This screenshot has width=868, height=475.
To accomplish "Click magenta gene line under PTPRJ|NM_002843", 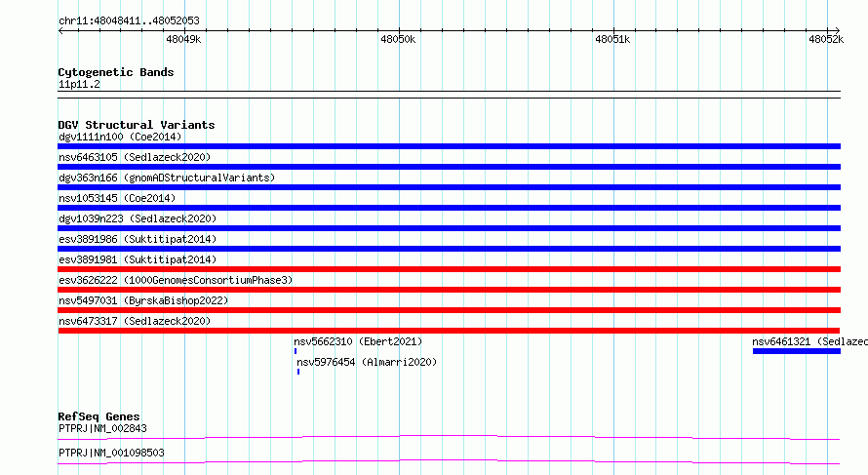I will coord(449,437).
